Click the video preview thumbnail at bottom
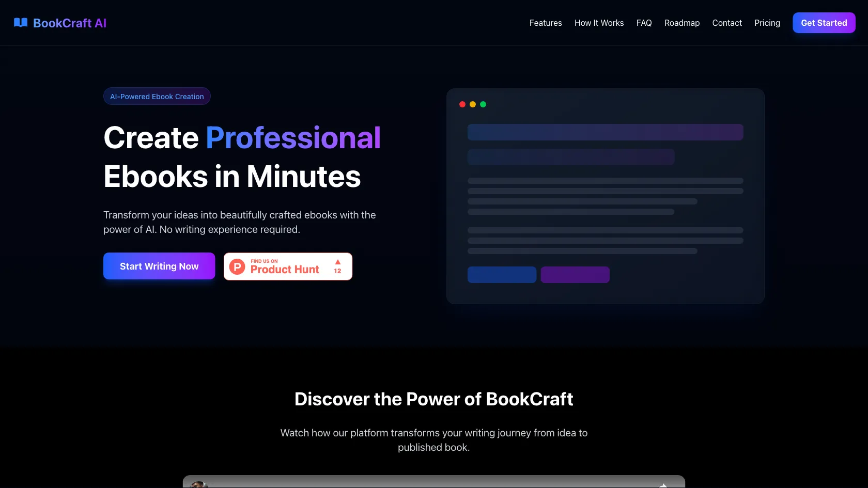The width and height of the screenshot is (868, 488). click(x=434, y=481)
